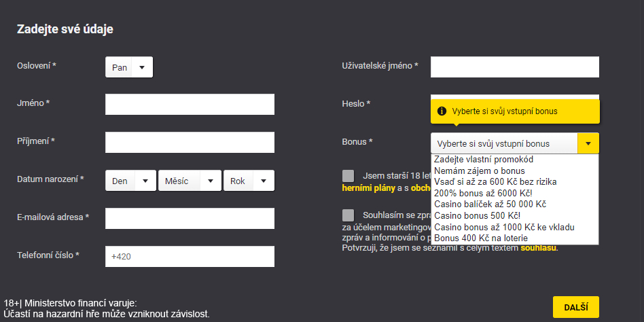
Task: Click the Jméno input field
Action: (x=190, y=105)
